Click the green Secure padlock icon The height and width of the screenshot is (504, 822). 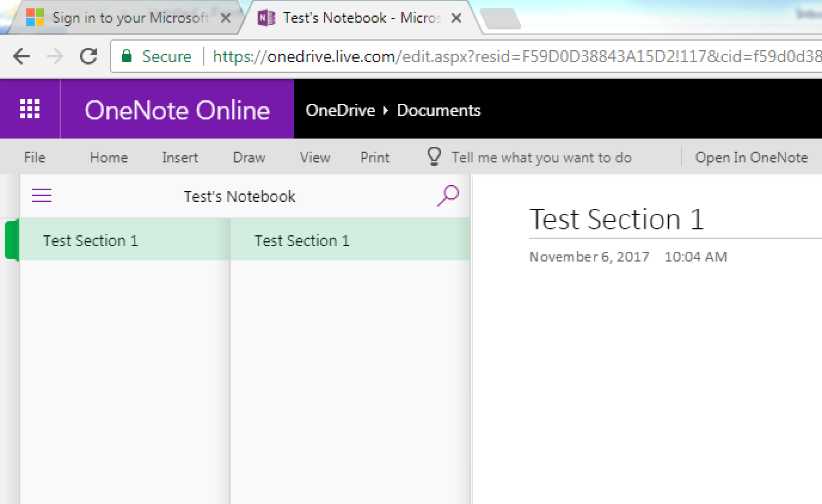[x=126, y=56]
